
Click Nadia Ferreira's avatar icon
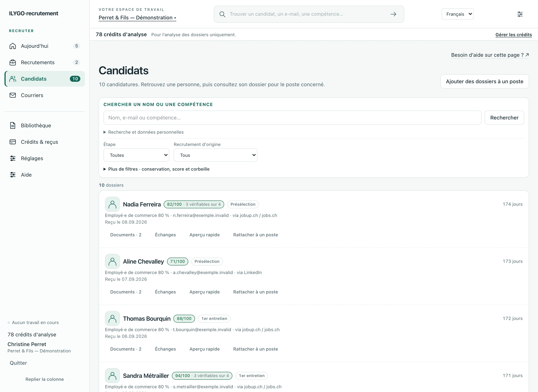(112, 204)
